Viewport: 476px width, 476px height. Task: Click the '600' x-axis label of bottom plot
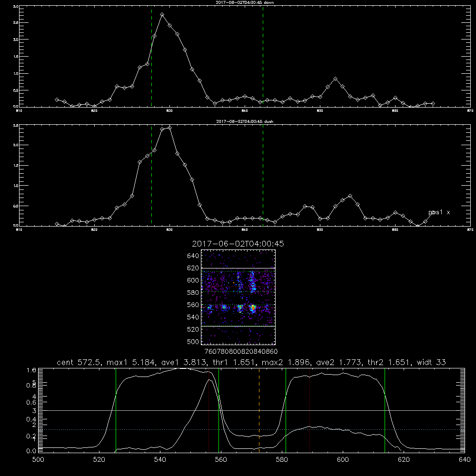pos(343,460)
